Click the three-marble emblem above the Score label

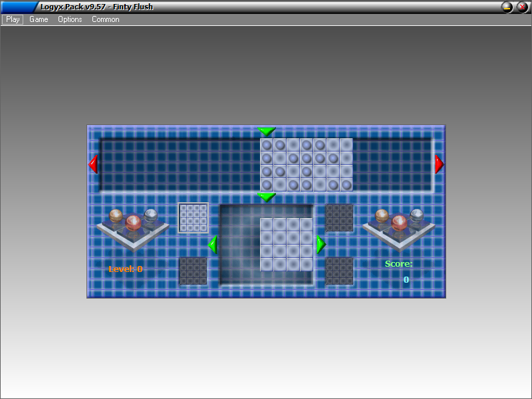point(399,229)
